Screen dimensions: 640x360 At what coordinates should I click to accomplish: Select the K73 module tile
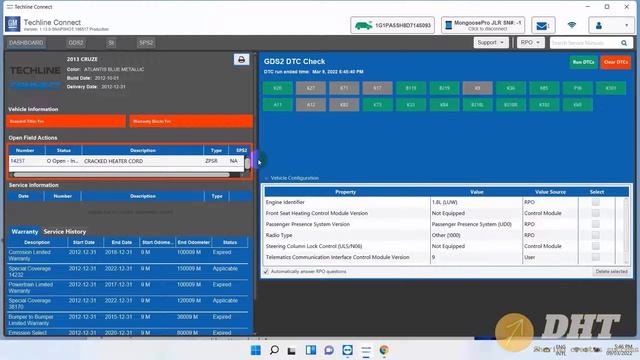pyautogui.click(x=378, y=105)
